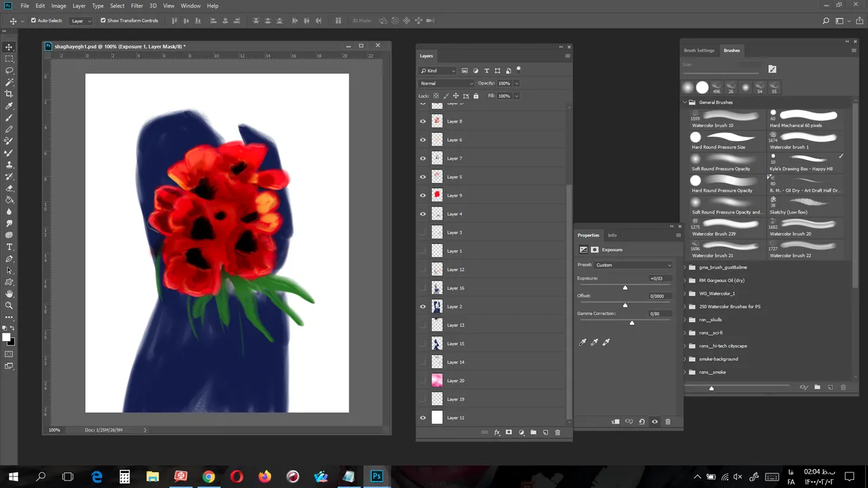The image size is (868, 488).
Task: Hide Layer 11 visibility eye
Action: 423,418
